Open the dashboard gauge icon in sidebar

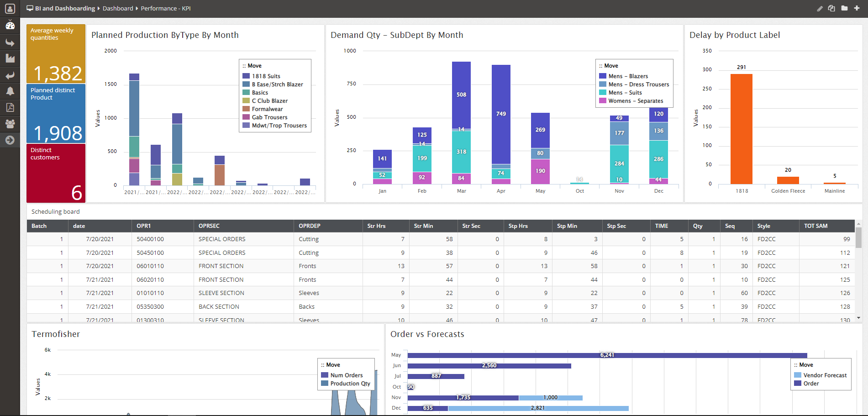pos(10,26)
